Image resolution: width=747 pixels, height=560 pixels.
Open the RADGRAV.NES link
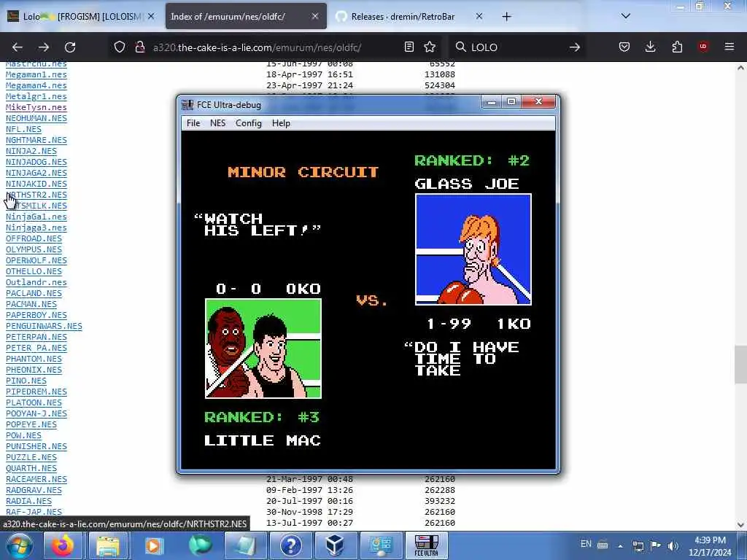[x=34, y=491]
